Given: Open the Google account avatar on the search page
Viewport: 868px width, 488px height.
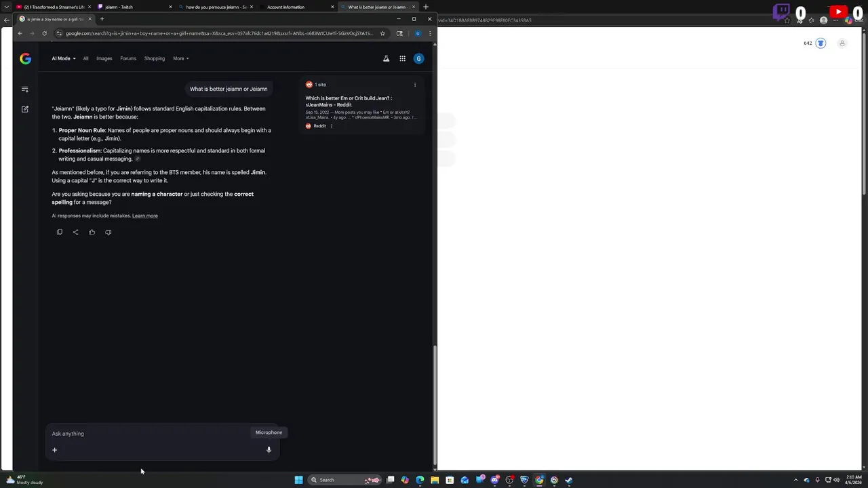Looking at the screenshot, I should (x=418, y=58).
